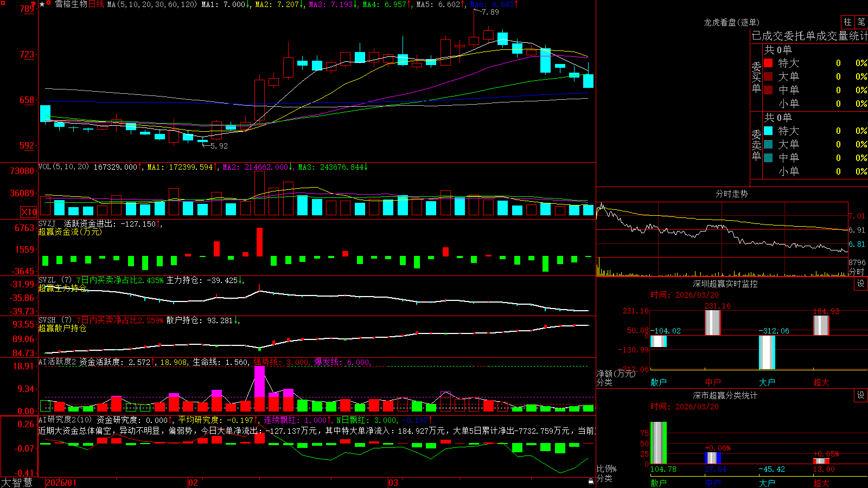Click the white star favorite icon
Screen dimensions: 868x488
(x=42, y=4)
